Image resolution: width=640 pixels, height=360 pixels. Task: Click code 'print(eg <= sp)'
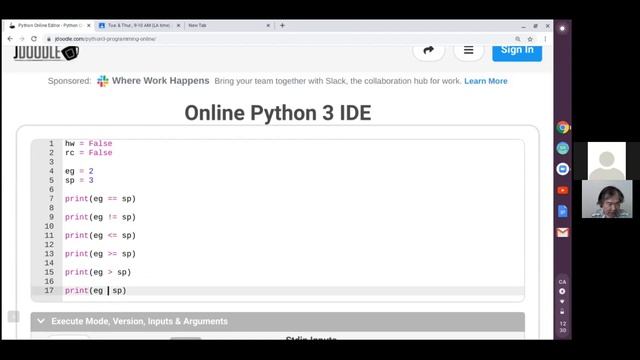(100, 236)
